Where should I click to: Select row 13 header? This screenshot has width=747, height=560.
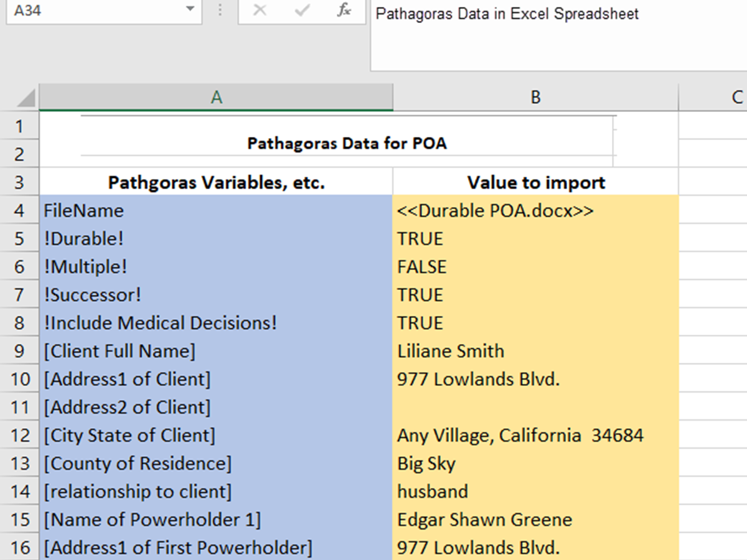(x=19, y=464)
